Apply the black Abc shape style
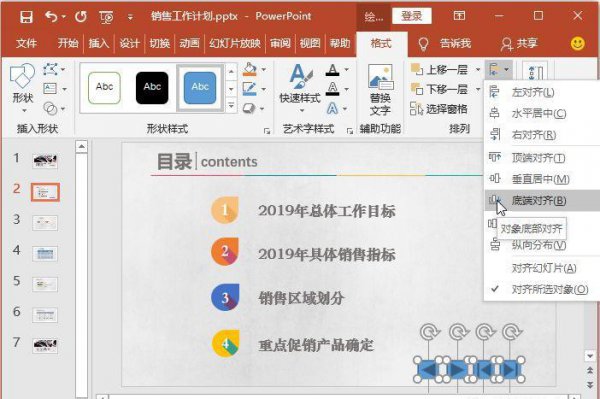Viewport: 600px width, 399px height. 152,88
